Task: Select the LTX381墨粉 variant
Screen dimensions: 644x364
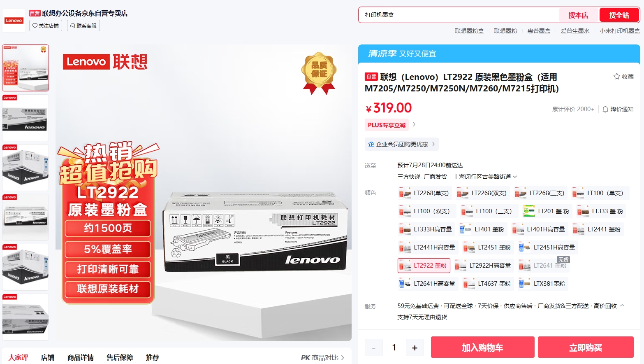Action: point(542,284)
